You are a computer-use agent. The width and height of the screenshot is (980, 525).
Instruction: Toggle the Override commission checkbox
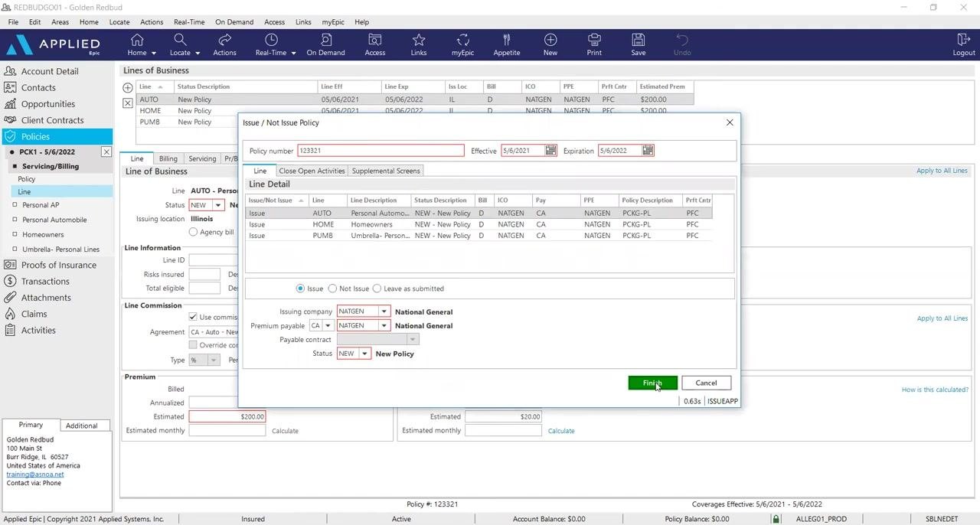click(x=193, y=345)
